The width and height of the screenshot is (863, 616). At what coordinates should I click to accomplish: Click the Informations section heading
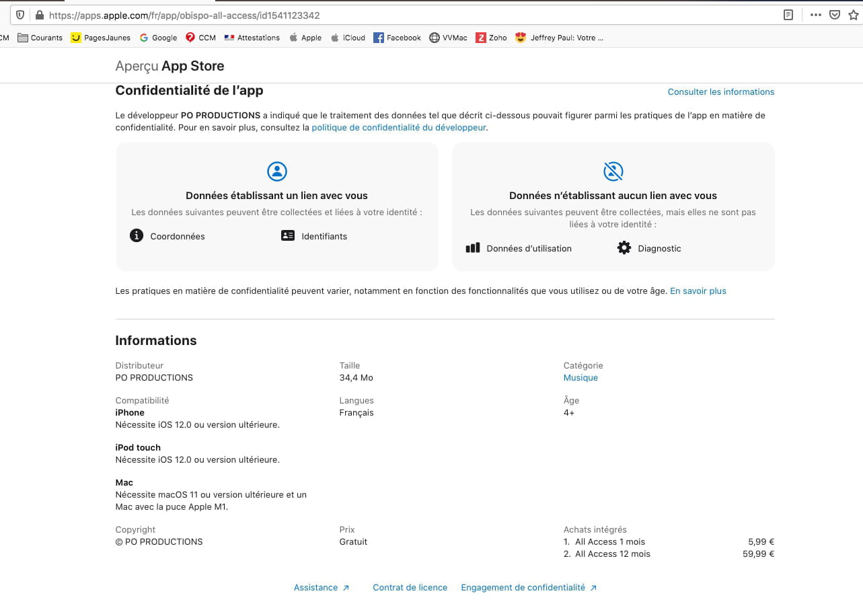156,340
